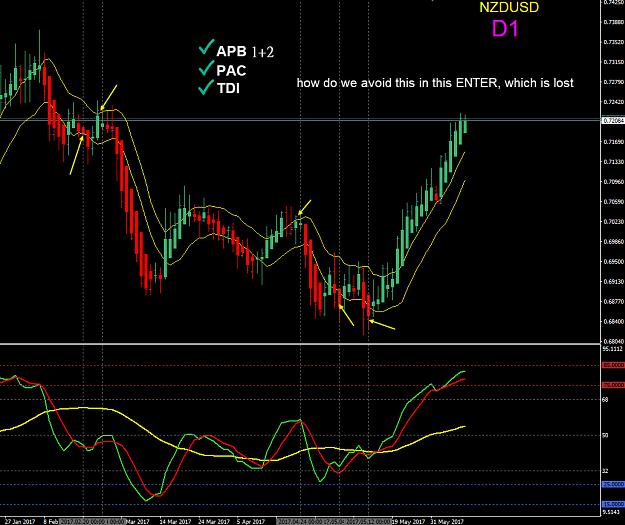The height and width of the screenshot is (525, 625).
Task: Click the '27 Jan 2017' date label
Action: [x=20, y=521]
